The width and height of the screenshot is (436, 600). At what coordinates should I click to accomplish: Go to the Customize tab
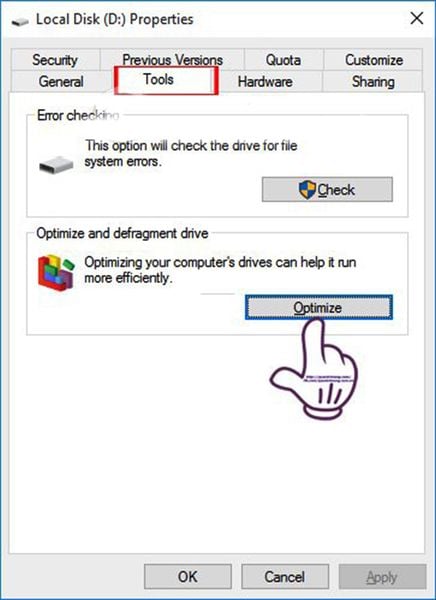pyautogui.click(x=374, y=60)
